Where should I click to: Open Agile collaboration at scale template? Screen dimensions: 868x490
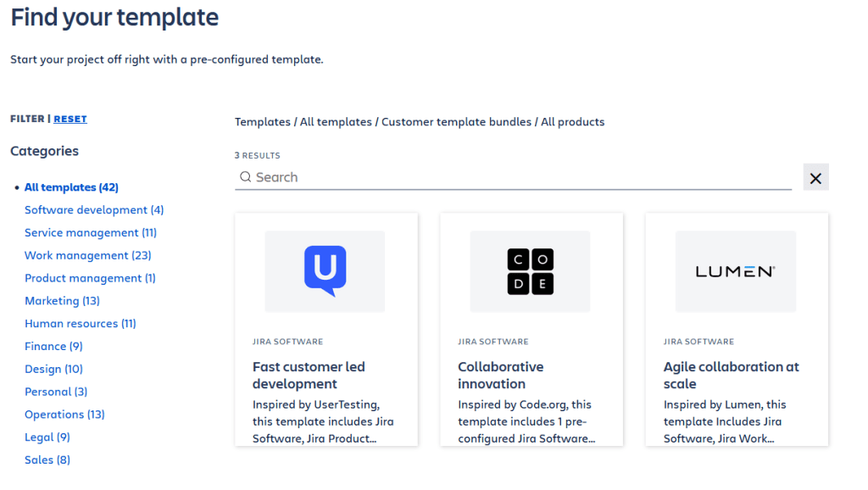click(731, 375)
